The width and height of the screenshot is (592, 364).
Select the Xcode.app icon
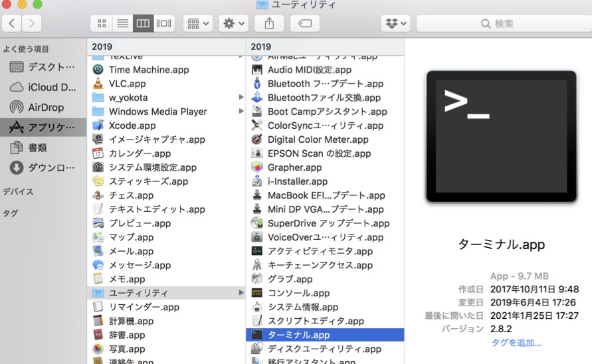(98, 125)
